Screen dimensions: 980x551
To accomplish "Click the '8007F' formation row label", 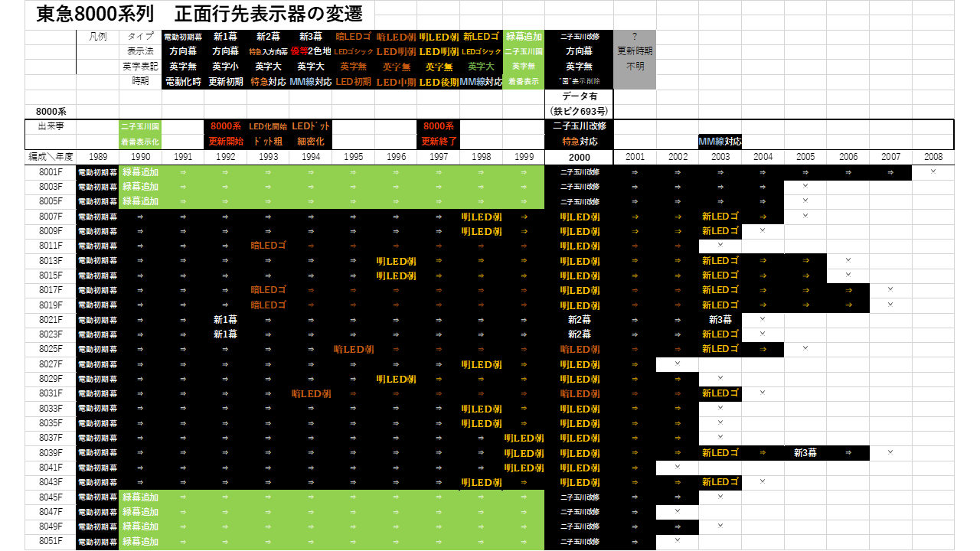I will tap(50, 217).
